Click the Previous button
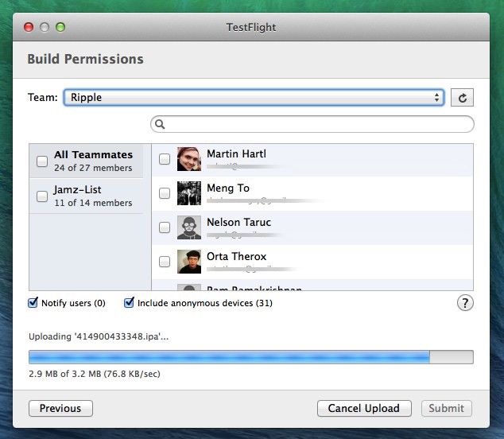The image size is (504, 439). [x=60, y=409]
